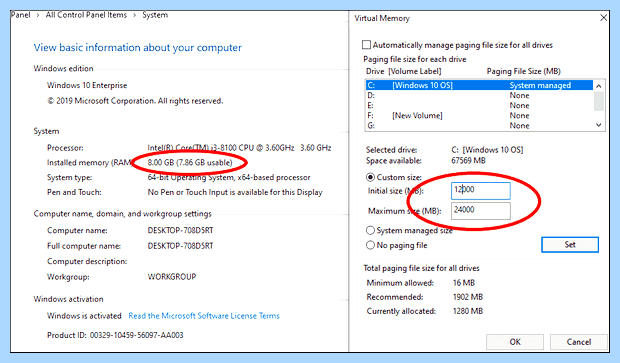620x363 pixels.
Task: Click the Drive [Volume Label] column header
Action: (404, 71)
